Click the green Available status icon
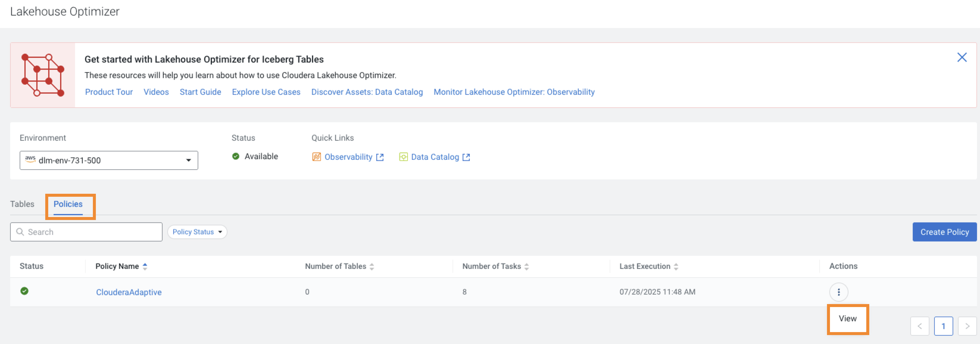Viewport: 980px width, 344px height. pos(235,156)
